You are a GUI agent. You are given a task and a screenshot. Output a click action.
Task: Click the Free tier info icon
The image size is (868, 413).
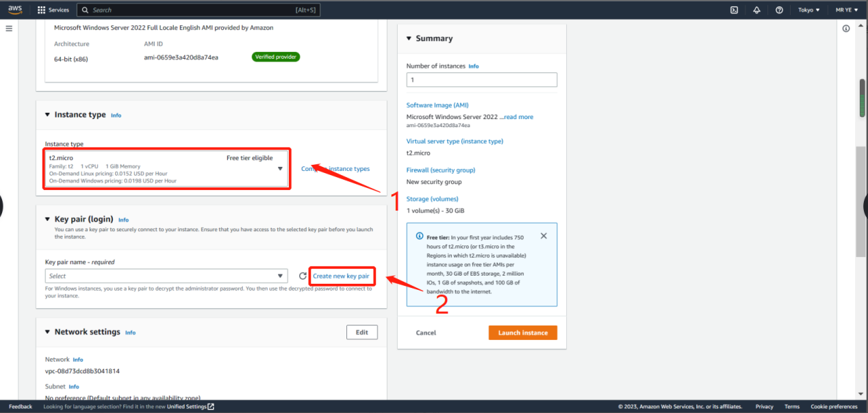coord(420,236)
